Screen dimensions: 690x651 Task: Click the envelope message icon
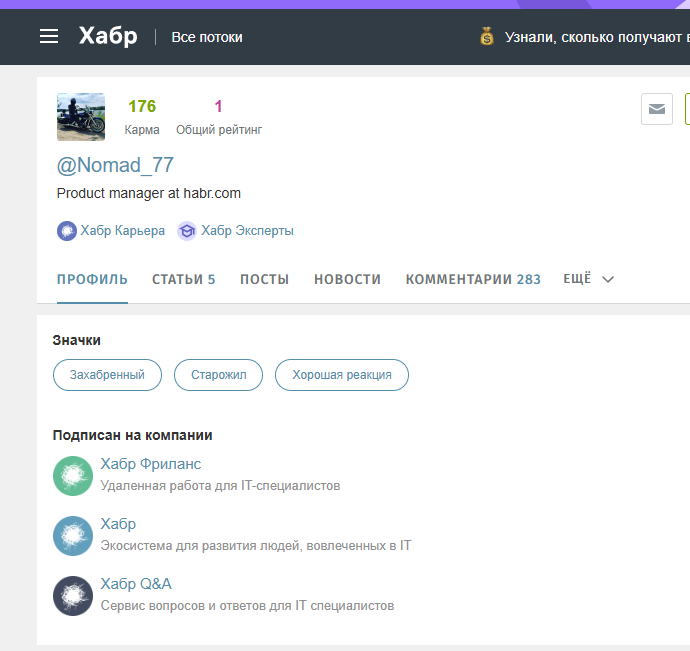coord(657,109)
